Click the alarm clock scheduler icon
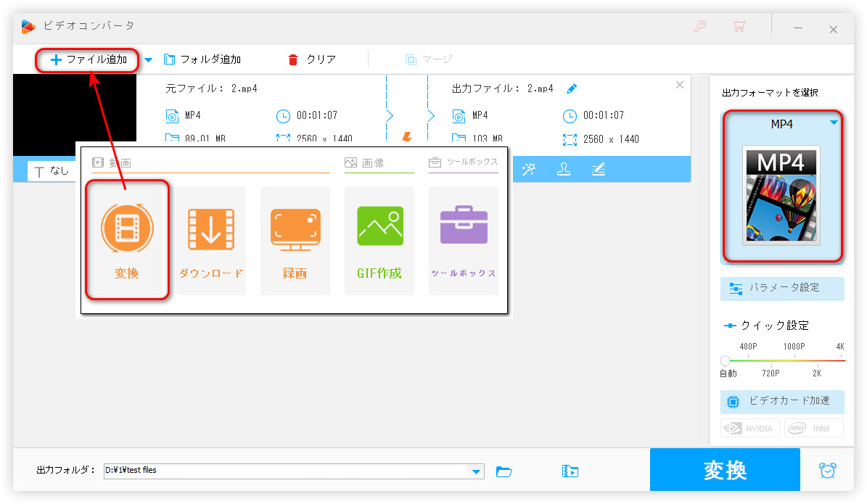The image size is (867, 504). coord(827,470)
